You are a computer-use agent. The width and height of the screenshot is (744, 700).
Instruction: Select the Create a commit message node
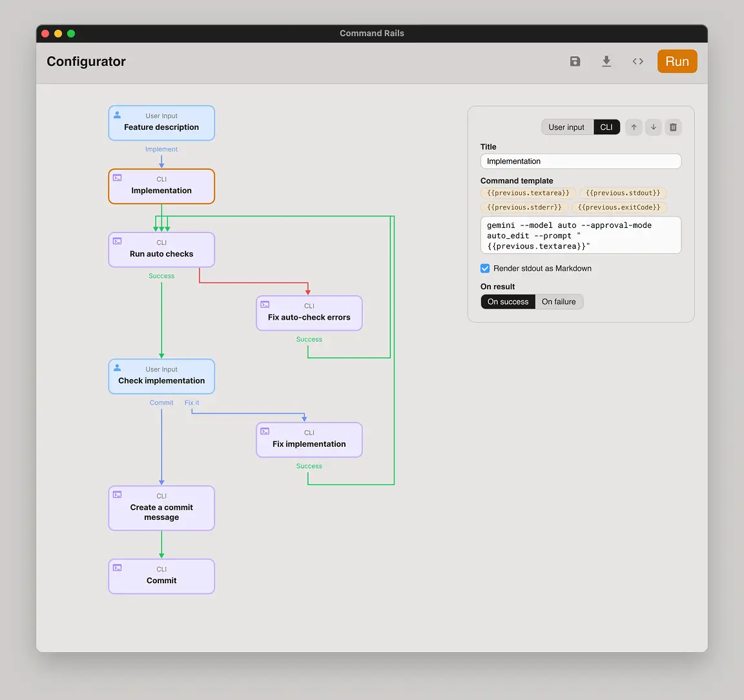pos(161,508)
